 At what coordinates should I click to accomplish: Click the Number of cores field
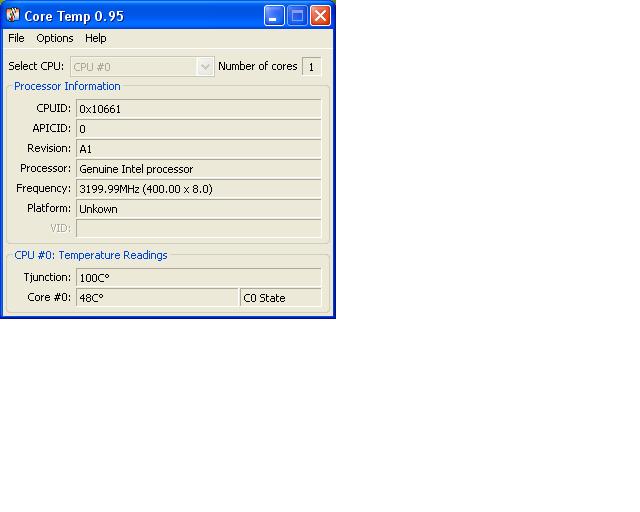[311, 67]
